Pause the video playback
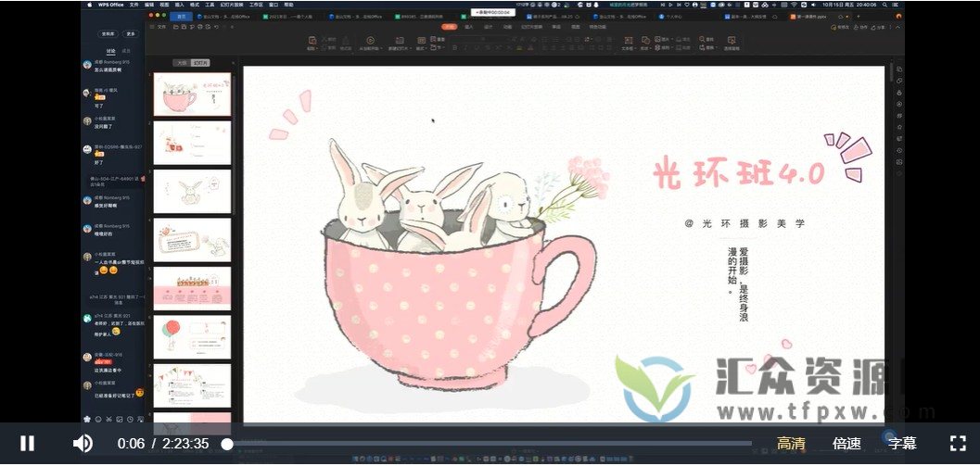This screenshot has height=466, width=980. pyautogui.click(x=26, y=444)
